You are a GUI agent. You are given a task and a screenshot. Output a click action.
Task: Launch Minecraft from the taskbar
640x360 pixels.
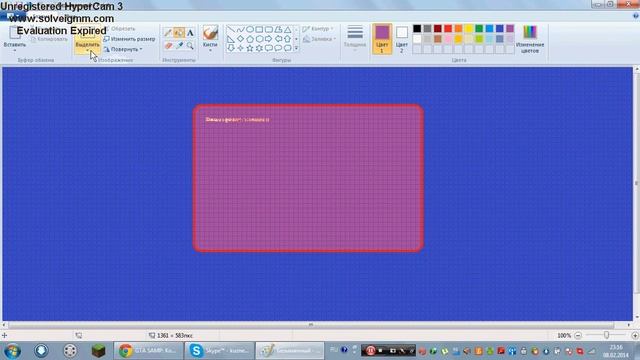click(98, 351)
